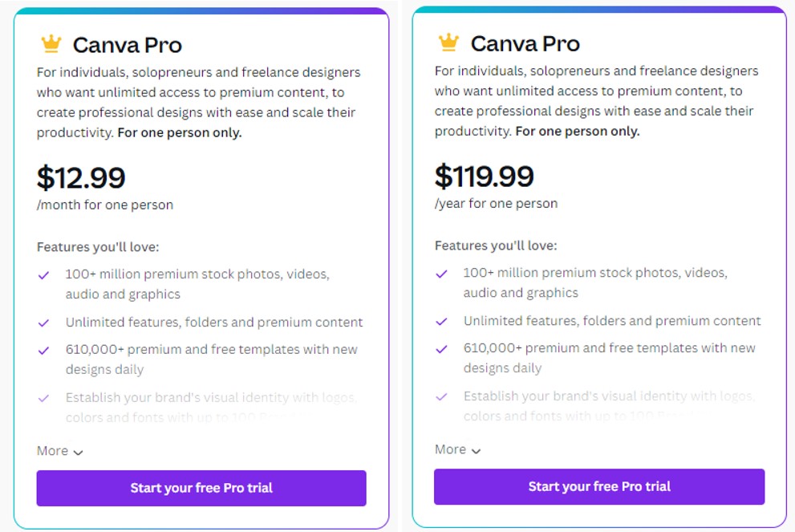The width and height of the screenshot is (795, 532).
Task: Click the faded checkmark for logos feature on yearly card
Action: pos(442,396)
